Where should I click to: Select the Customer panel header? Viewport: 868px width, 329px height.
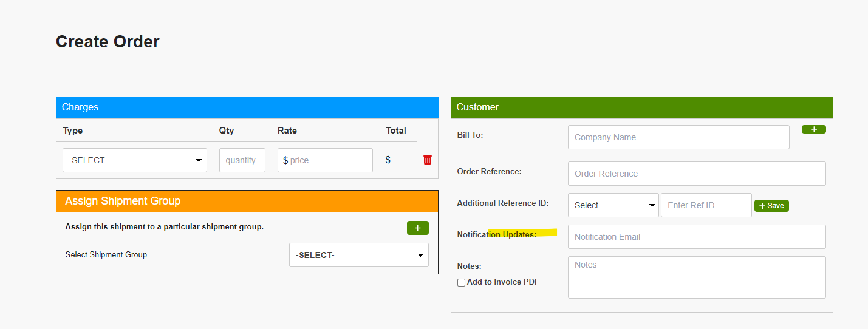(x=642, y=107)
